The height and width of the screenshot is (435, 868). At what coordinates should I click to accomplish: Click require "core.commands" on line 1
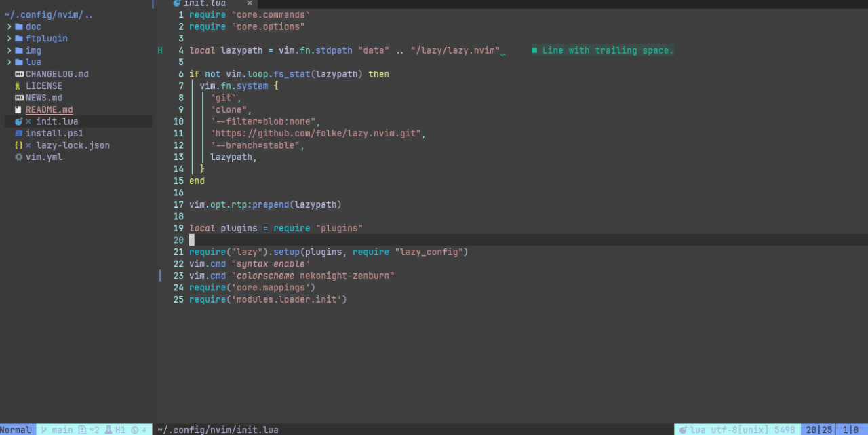pyautogui.click(x=250, y=15)
